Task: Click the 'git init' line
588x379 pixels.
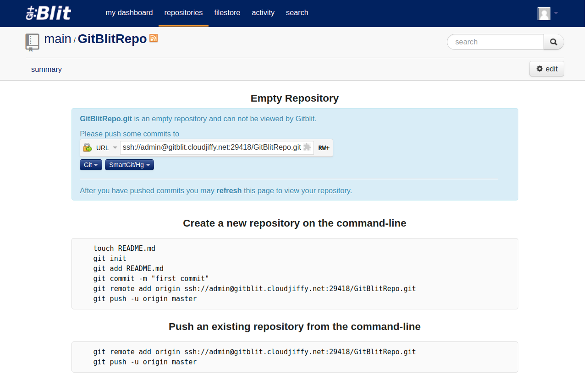Action: [110, 259]
